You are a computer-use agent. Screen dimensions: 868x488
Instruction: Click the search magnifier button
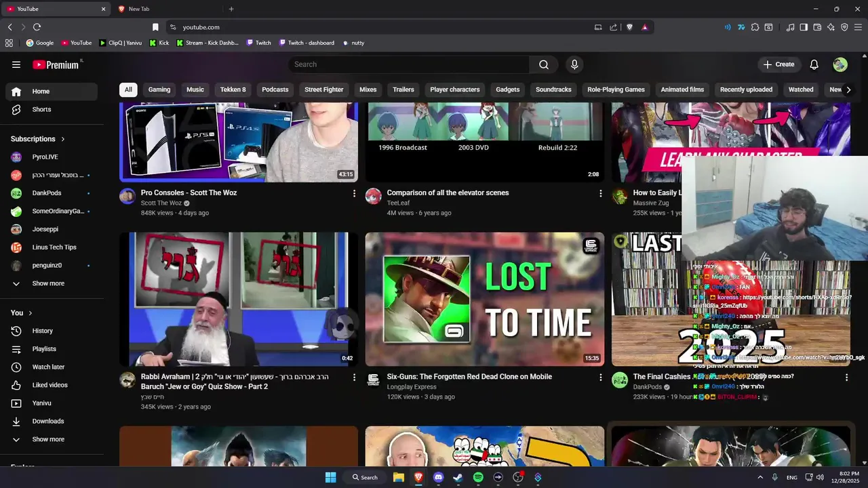(544, 64)
